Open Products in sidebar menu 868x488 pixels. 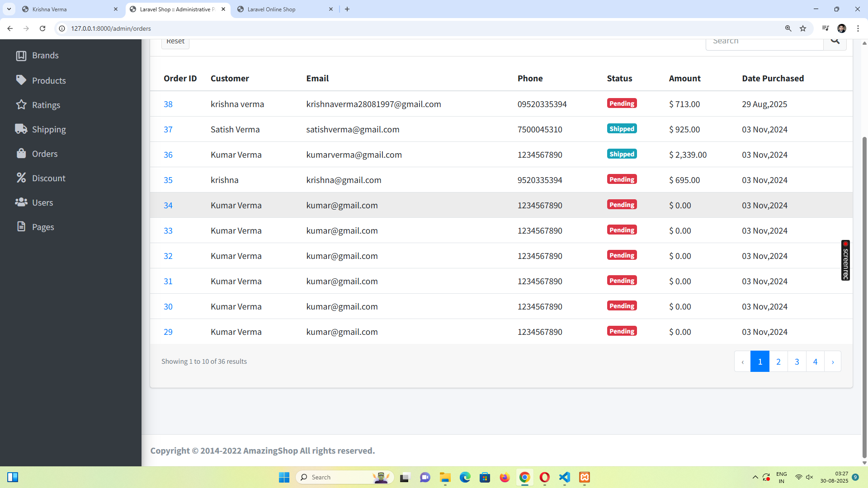click(49, 80)
